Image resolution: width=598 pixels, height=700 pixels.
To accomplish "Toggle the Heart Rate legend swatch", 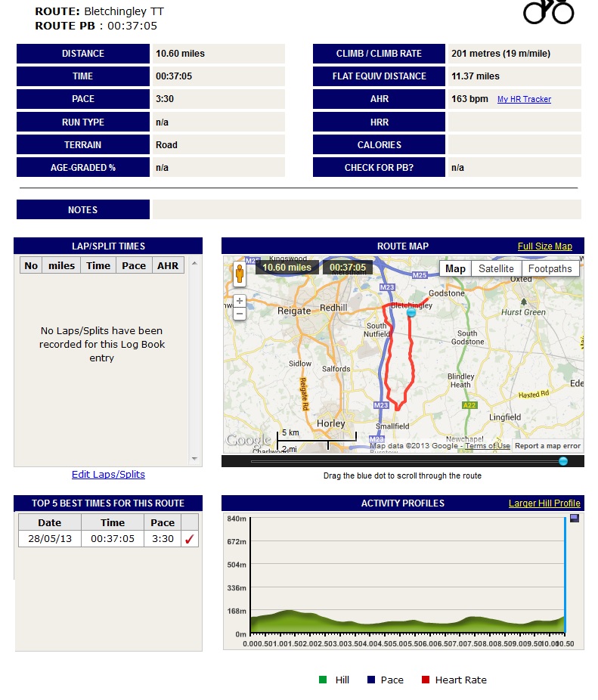I will tap(425, 680).
